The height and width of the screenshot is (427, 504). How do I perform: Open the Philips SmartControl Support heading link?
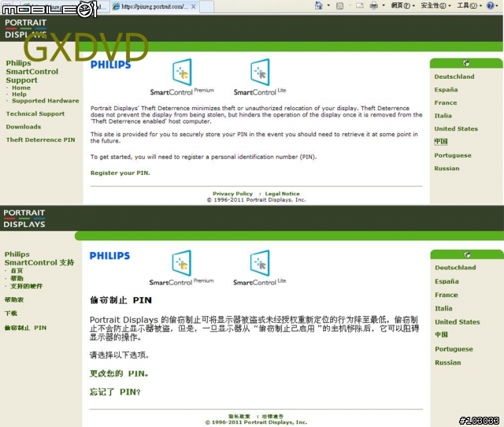point(32,72)
